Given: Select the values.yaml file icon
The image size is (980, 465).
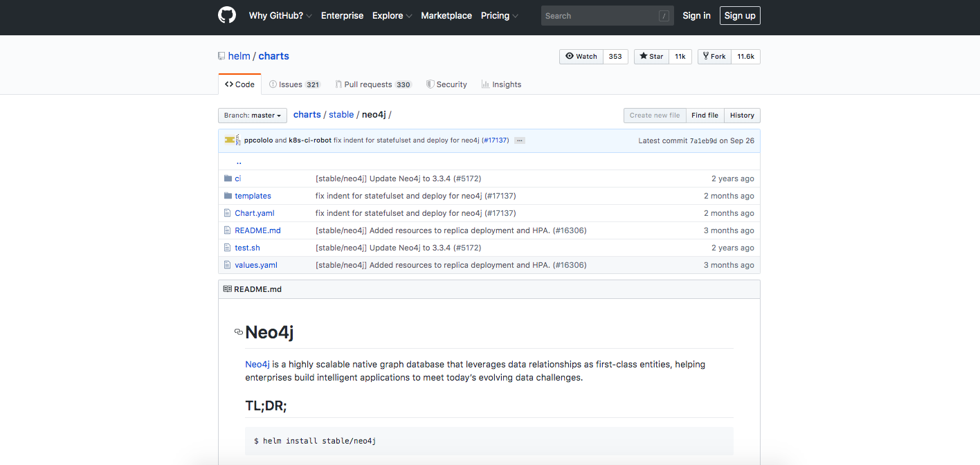Looking at the screenshot, I should pos(228,265).
